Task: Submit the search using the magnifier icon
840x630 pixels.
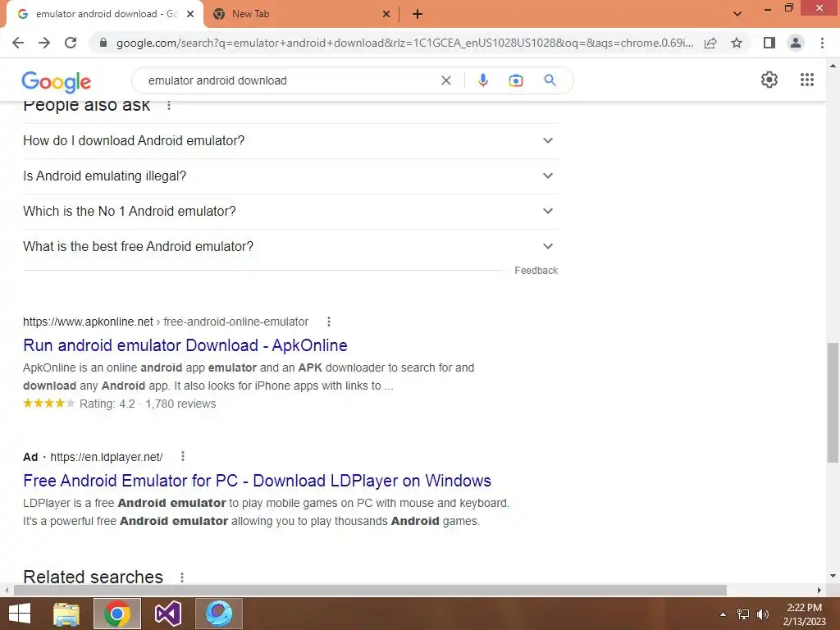Action: (550, 80)
